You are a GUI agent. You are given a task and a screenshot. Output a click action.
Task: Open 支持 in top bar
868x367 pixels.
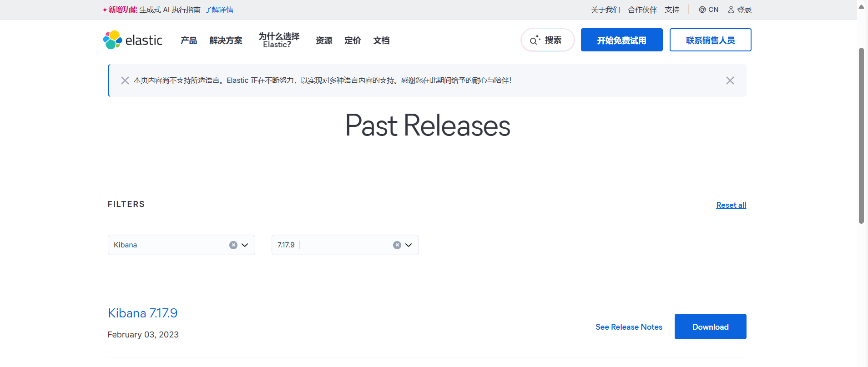tap(672, 10)
